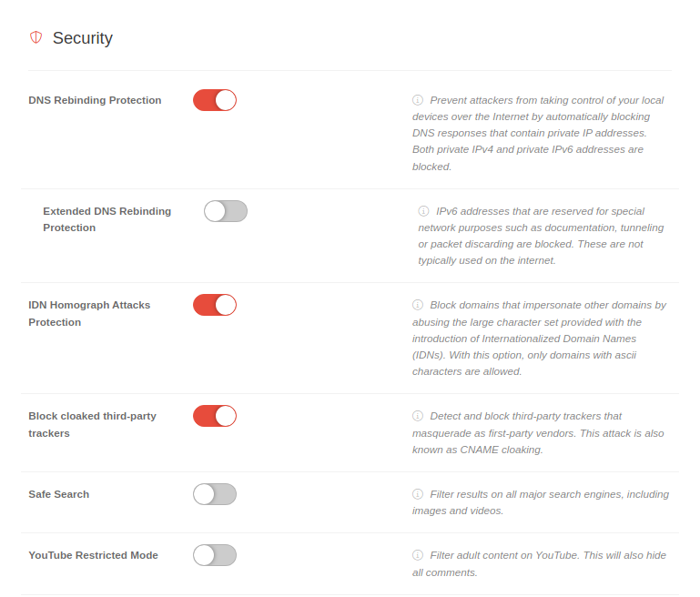
Task: Click the Block cloaked third-party trackers label
Action: [x=92, y=424]
